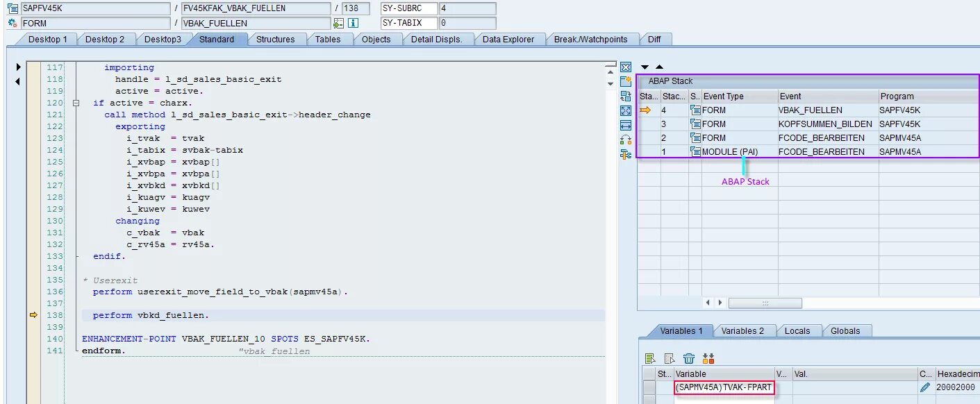This screenshot has height=404, width=980.
Task: Click left arrow of ABAP Stack horizontal scrollbar
Action: click(708, 303)
